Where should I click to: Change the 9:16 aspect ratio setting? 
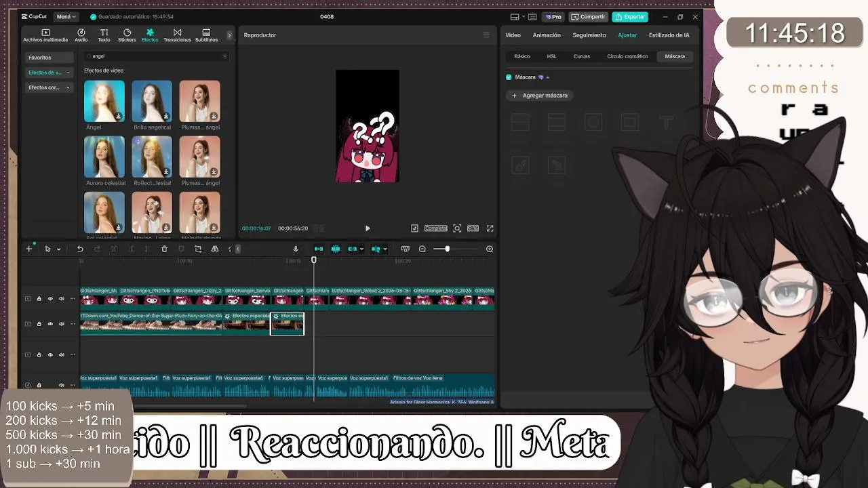[x=473, y=228]
